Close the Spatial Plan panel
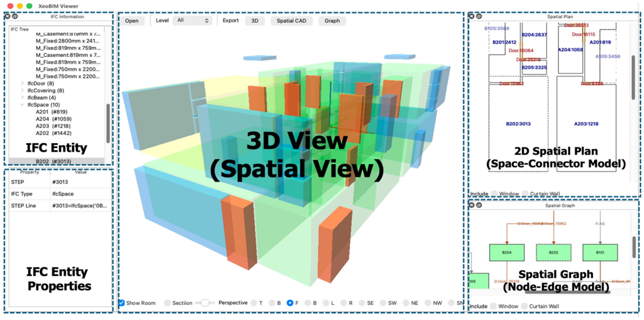The height and width of the screenshot is (320, 644). pos(472,16)
